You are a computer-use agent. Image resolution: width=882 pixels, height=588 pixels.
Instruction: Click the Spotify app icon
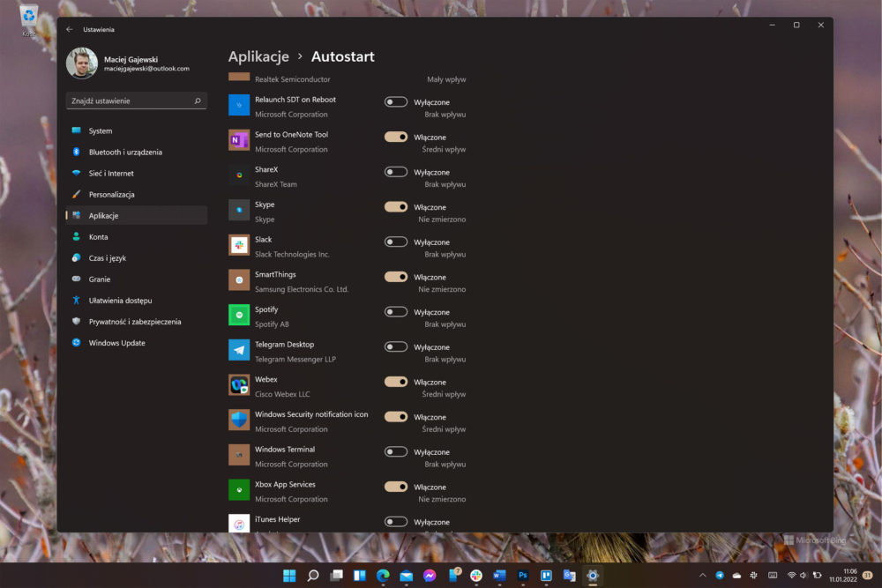click(239, 315)
